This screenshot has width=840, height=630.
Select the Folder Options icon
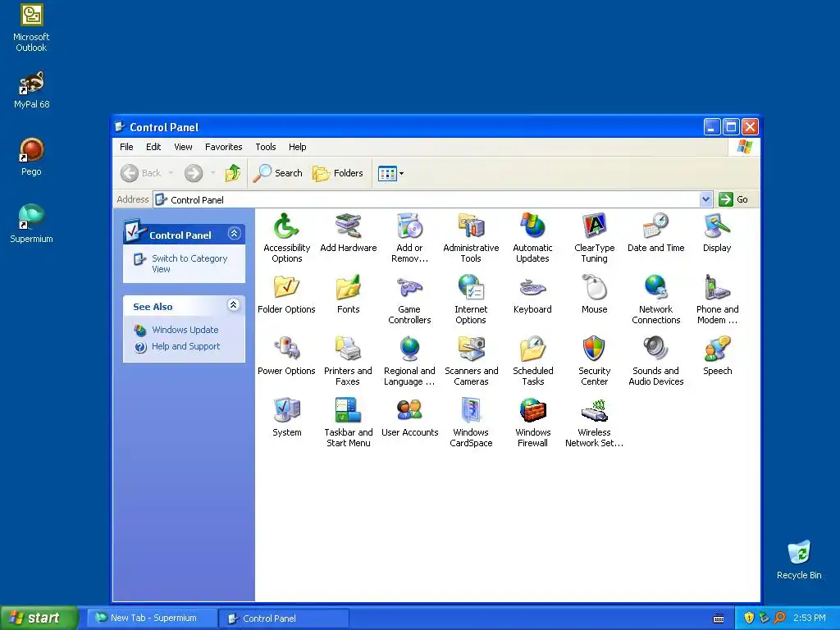pyautogui.click(x=286, y=294)
